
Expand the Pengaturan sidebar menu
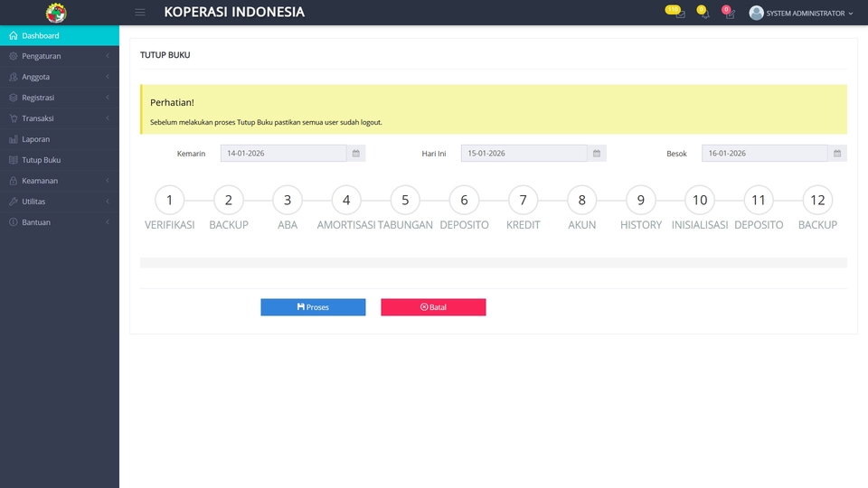coord(59,56)
